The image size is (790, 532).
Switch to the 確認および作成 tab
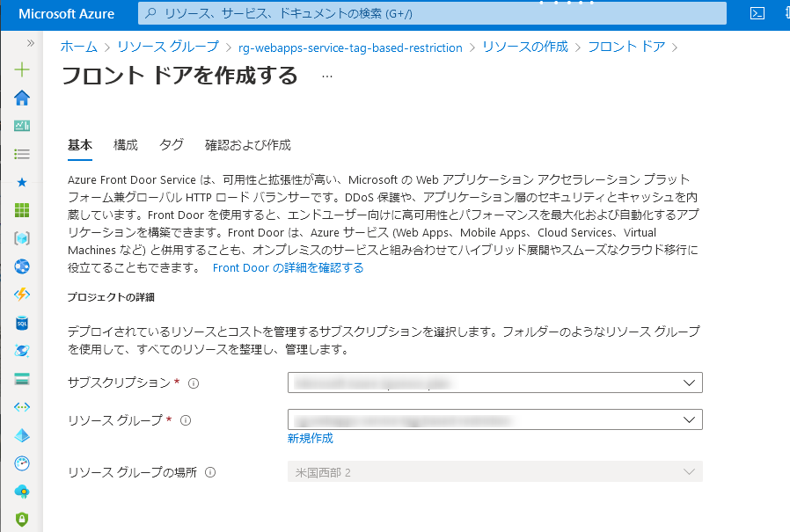[248, 146]
